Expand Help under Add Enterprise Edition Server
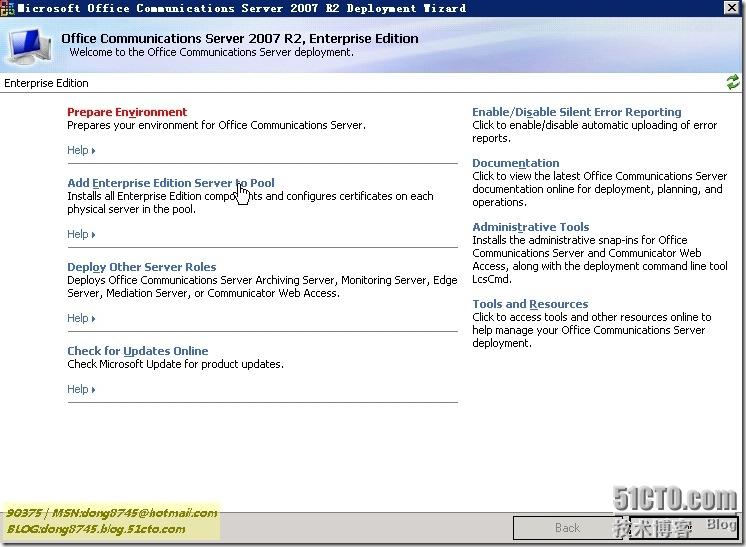The image size is (746, 547). pos(81,234)
